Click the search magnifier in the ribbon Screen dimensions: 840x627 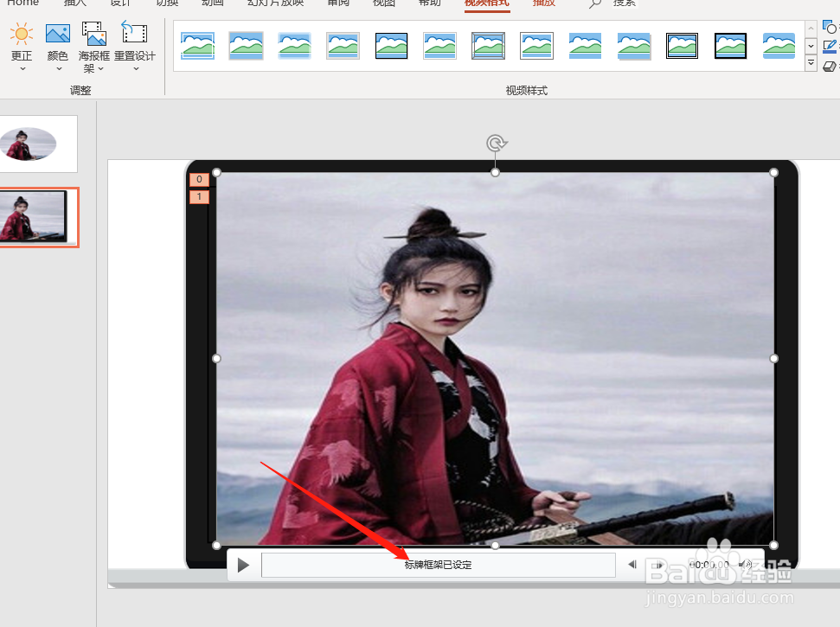[x=594, y=3]
